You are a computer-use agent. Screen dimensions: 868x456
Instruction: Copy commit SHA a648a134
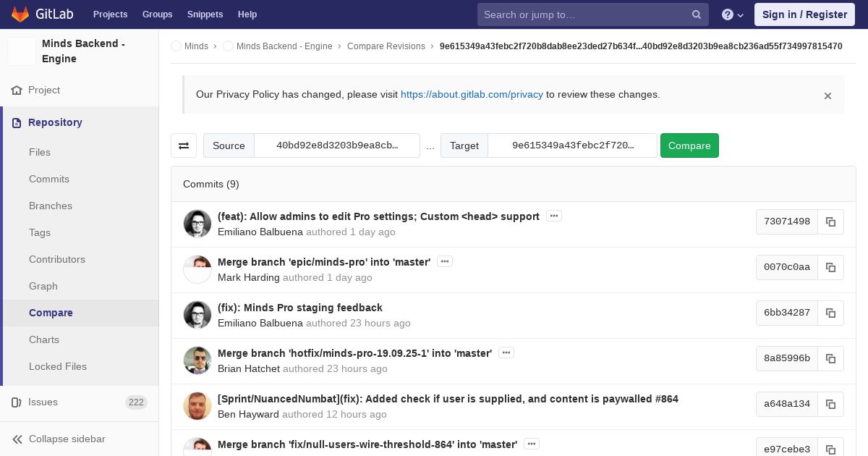point(830,404)
